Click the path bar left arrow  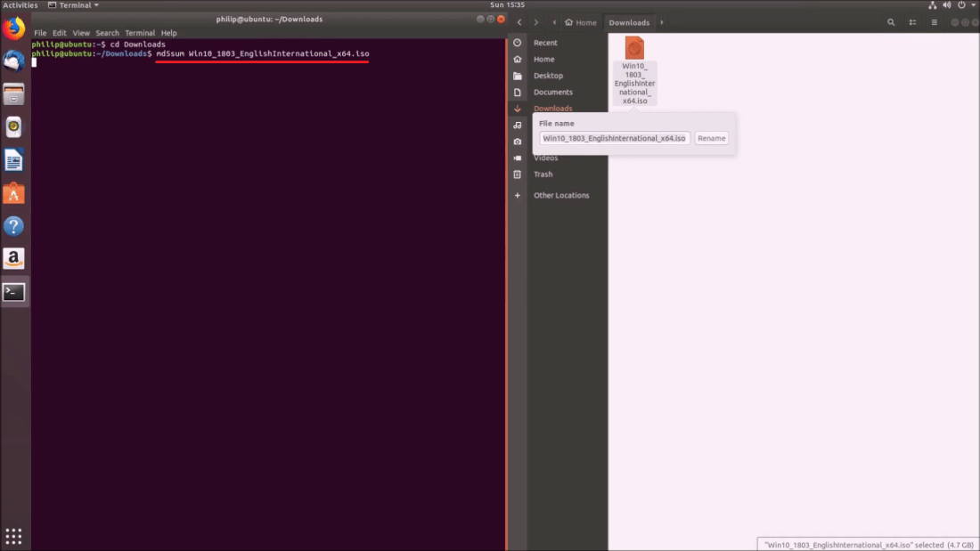click(554, 22)
